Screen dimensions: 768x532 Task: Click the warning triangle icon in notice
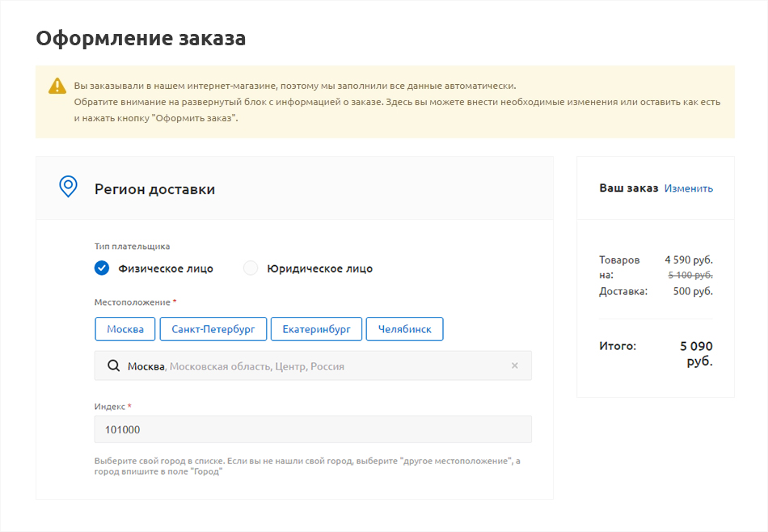[57, 86]
